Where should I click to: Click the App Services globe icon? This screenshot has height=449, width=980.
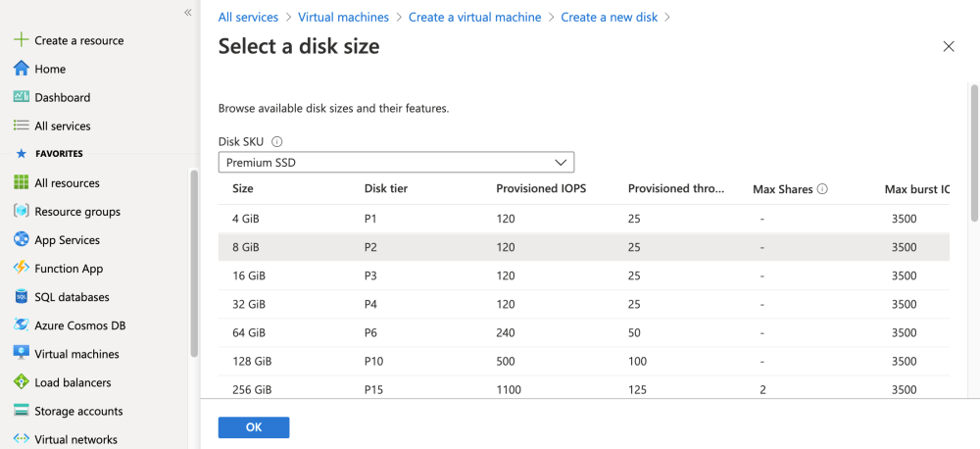pos(22,239)
